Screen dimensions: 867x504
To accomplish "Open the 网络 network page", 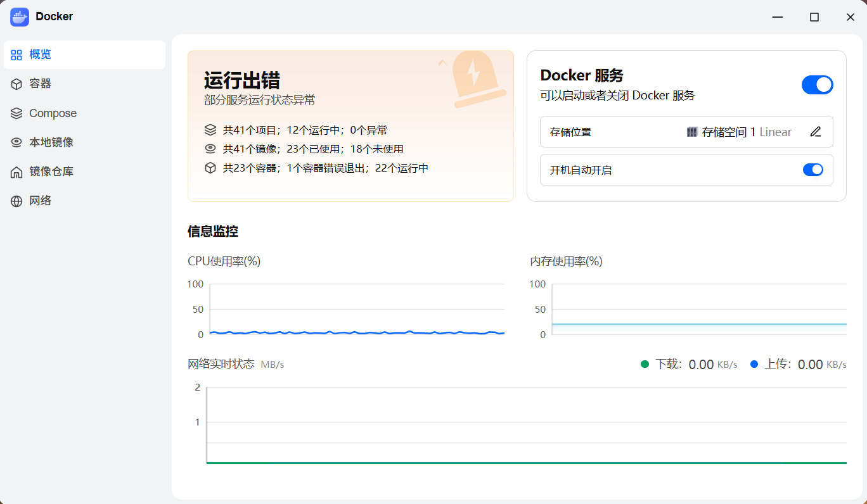I will (85, 201).
